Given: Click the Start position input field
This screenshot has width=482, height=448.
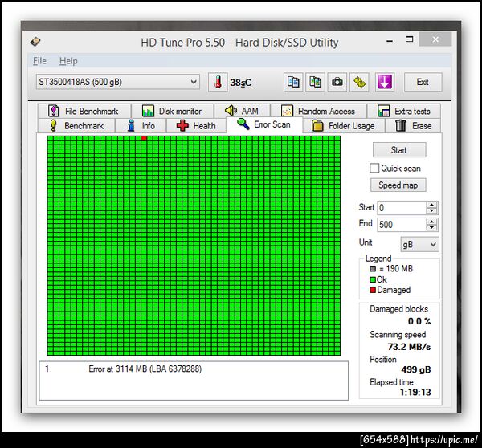Looking at the screenshot, I should (x=402, y=208).
